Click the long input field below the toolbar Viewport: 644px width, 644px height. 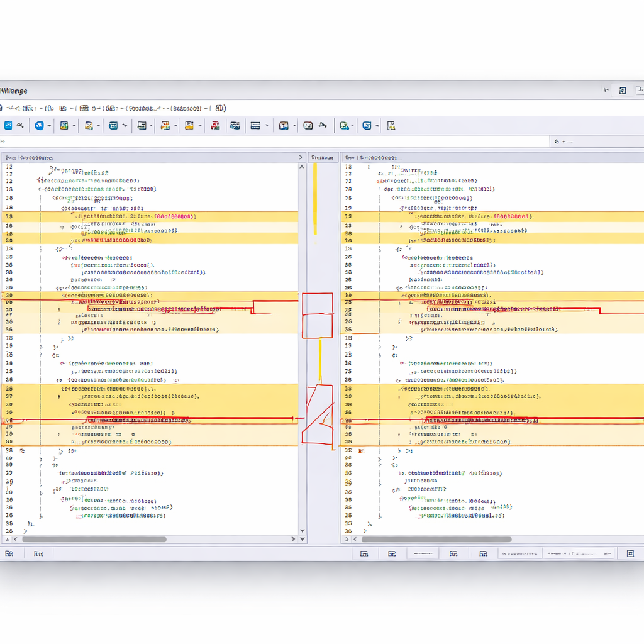274,142
